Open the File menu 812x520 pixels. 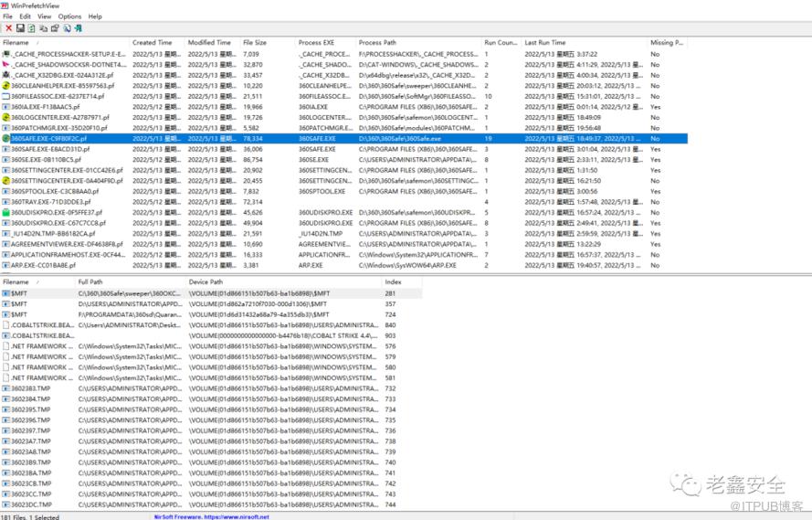click(7, 16)
